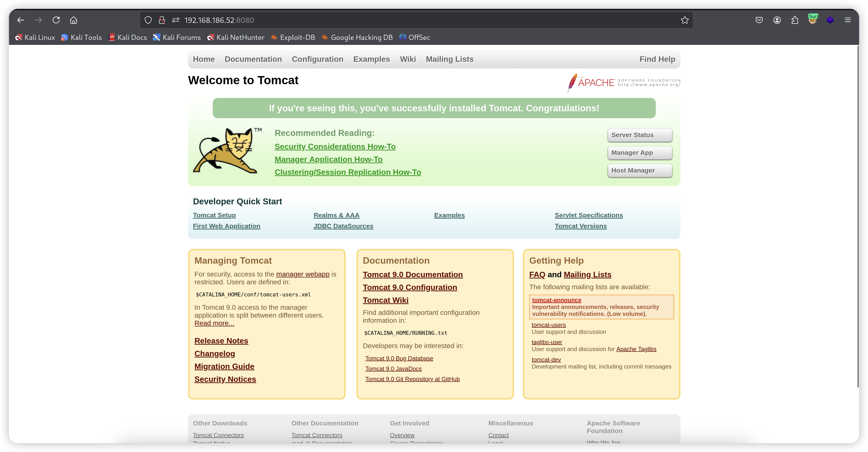Open Tomcat Versions link
868x452 pixels.
(580, 226)
